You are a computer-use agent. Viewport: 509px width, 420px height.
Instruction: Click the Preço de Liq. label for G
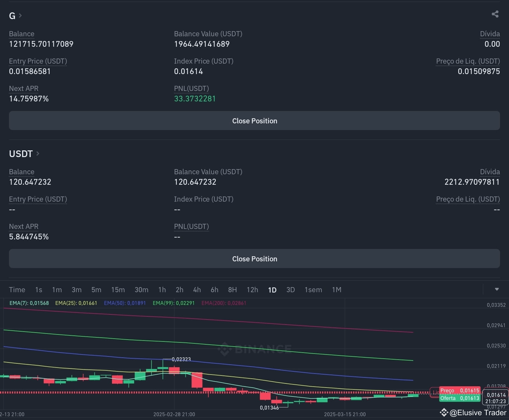(x=468, y=61)
